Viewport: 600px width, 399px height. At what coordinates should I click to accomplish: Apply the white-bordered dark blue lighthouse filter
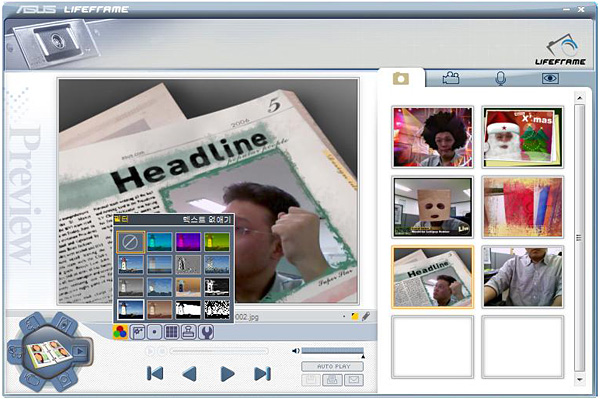(x=130, y=309)
